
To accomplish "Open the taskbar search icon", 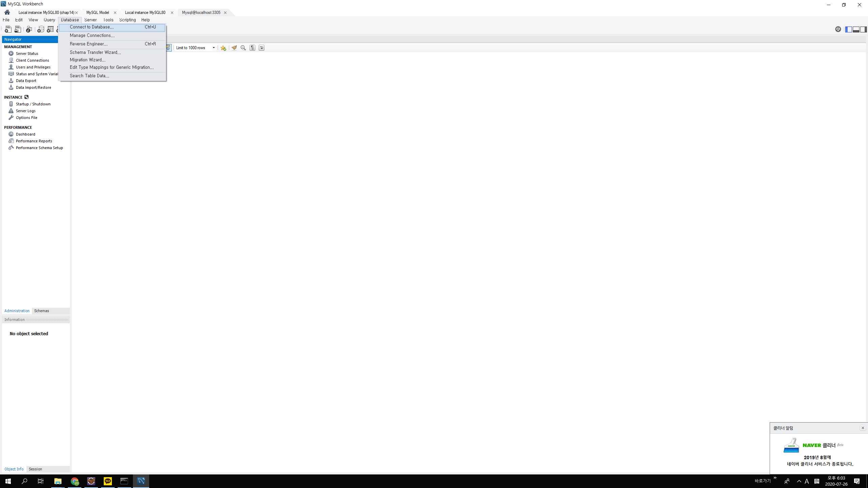I will tap(24, 481).
